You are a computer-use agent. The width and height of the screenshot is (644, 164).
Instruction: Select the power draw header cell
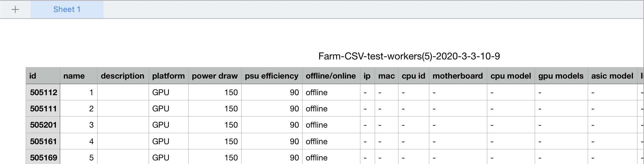point(215,76)
